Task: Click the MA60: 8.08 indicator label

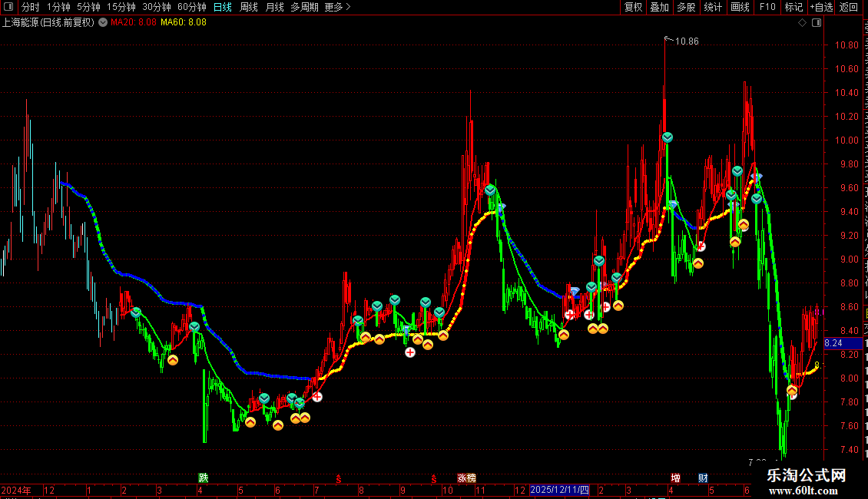Action: 184,22
